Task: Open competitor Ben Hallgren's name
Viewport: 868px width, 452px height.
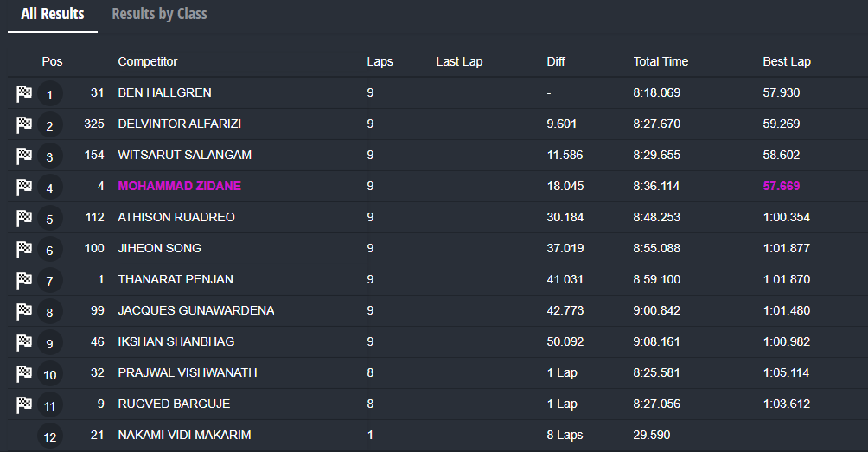Action: coord(164,92)
